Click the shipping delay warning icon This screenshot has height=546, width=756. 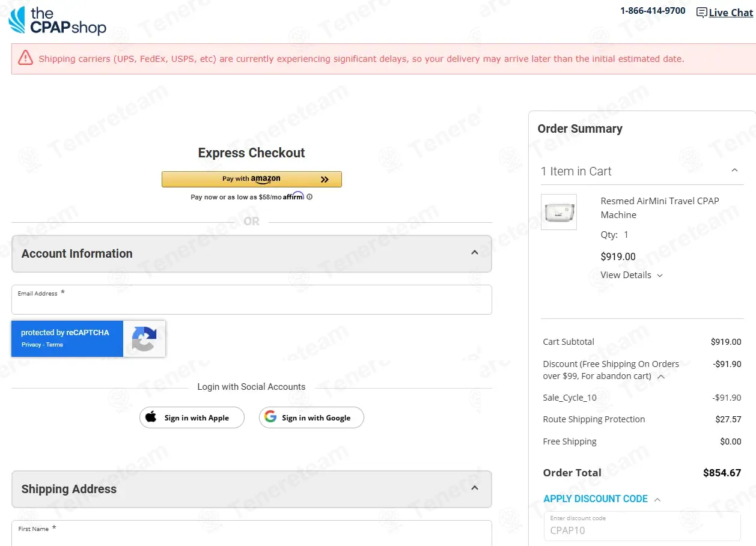[25, 58]
